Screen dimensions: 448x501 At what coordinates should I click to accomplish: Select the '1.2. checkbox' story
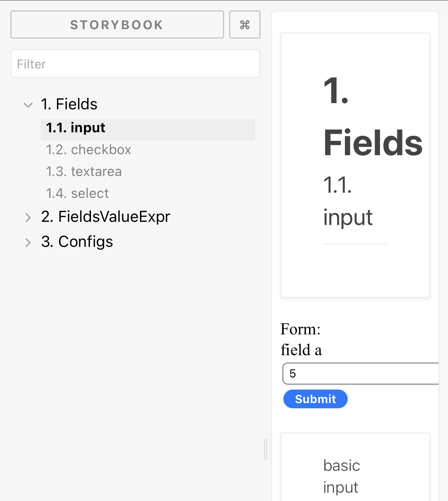coord(89,150)
